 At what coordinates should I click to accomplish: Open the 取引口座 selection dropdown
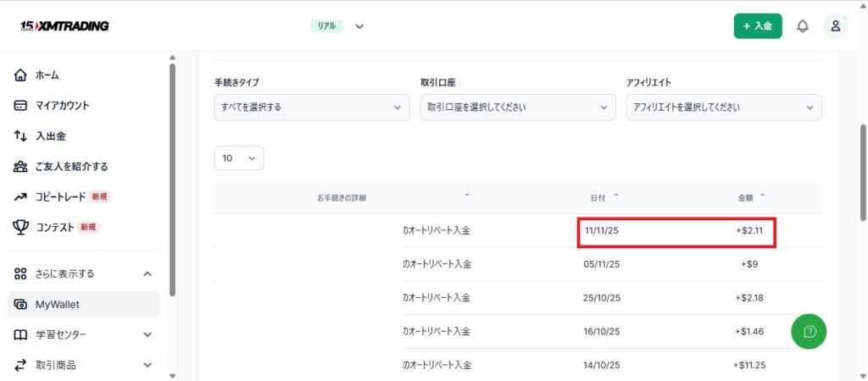[x=517, y=108]
